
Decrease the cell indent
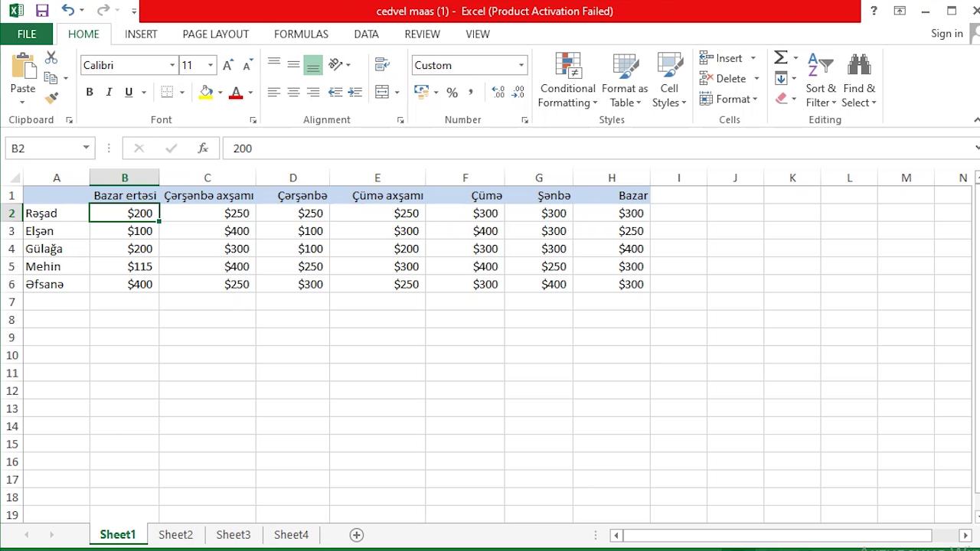(x=335, y=92)
